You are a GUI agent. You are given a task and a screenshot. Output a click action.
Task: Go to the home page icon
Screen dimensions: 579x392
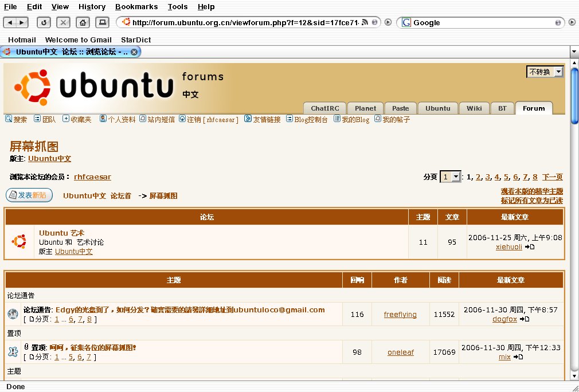click(83, 22)
